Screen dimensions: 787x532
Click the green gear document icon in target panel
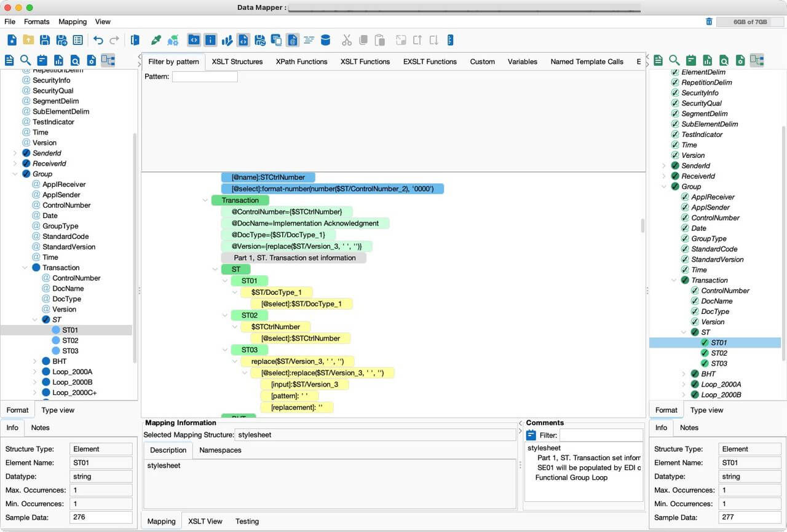tap(740, 60)
